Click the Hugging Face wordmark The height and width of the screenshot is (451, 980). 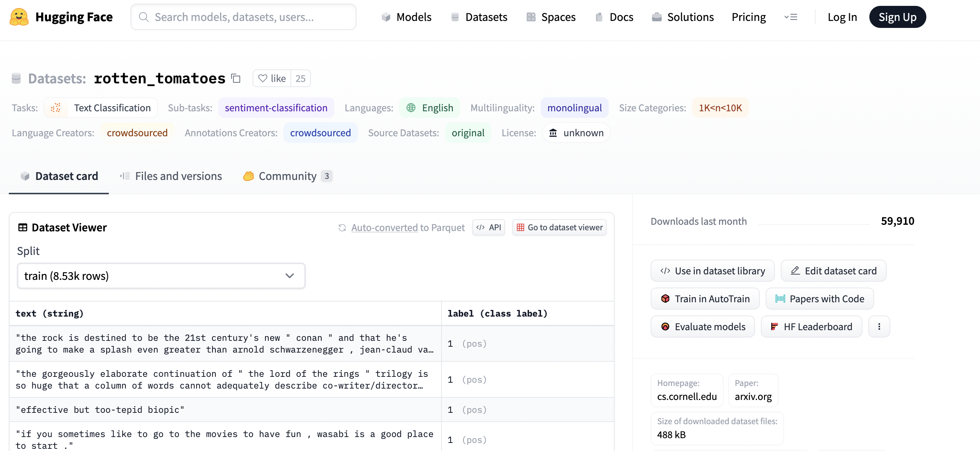click(x=74, y=17)
